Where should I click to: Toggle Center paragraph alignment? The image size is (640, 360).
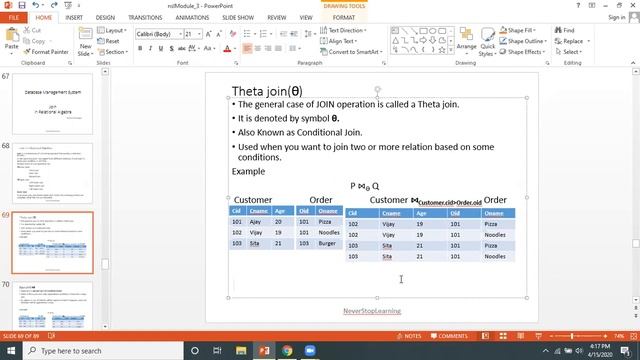point(258,49)
